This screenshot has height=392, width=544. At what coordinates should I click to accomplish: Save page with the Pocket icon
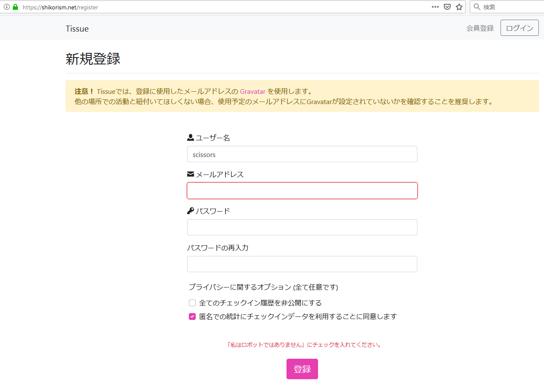click(447, 7)
